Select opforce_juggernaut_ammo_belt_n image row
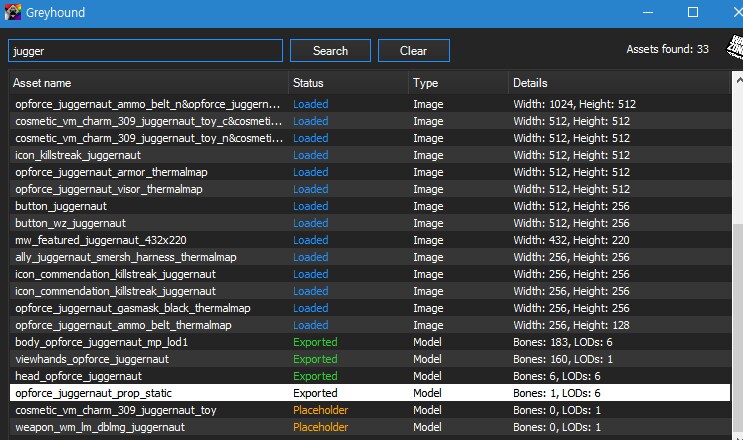This screenshot has width=743, height=440. tap(370, 104)
